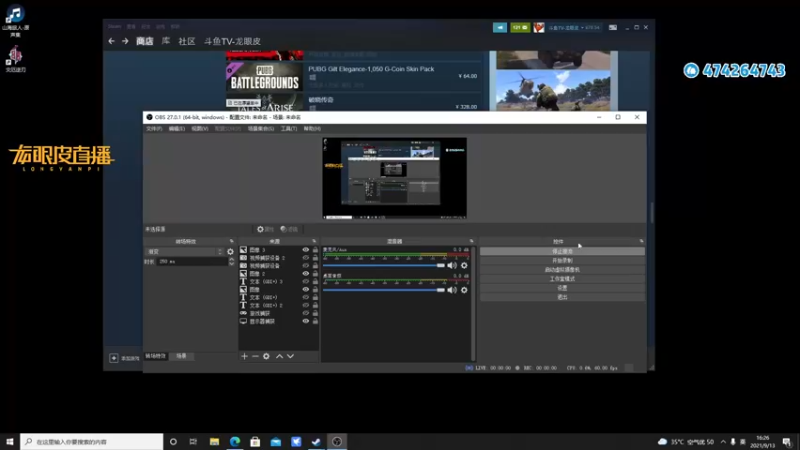Toggle visibility of 文本 (GDI+) 3 source
Viewport: 800px width, 450px height.
[306, 282]
